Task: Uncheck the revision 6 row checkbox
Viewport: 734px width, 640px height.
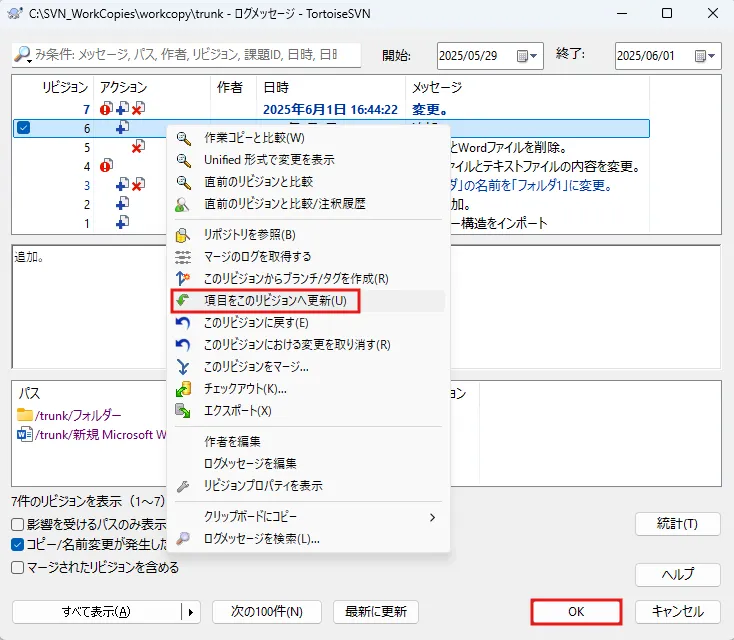Action: pos(23,127)
